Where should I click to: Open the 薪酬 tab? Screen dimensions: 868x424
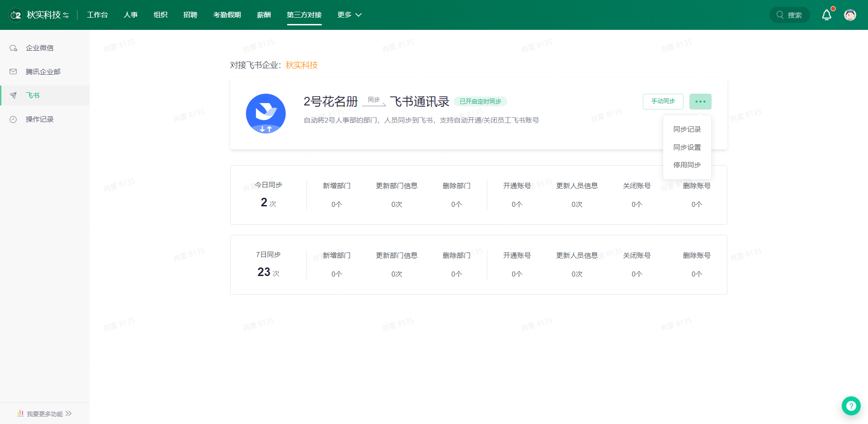point(264,15)
